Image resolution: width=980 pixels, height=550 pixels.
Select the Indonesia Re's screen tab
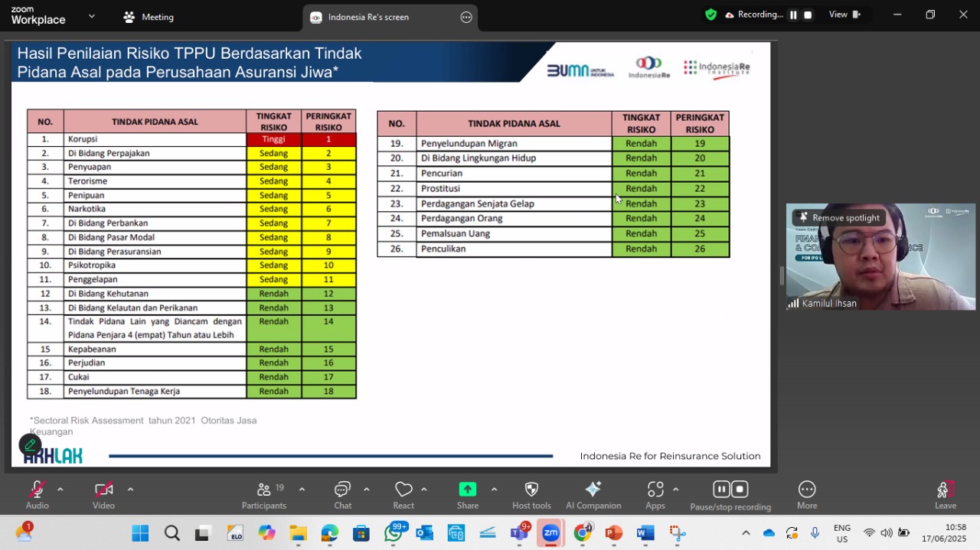pyautogui.click(x=368, y=17)
